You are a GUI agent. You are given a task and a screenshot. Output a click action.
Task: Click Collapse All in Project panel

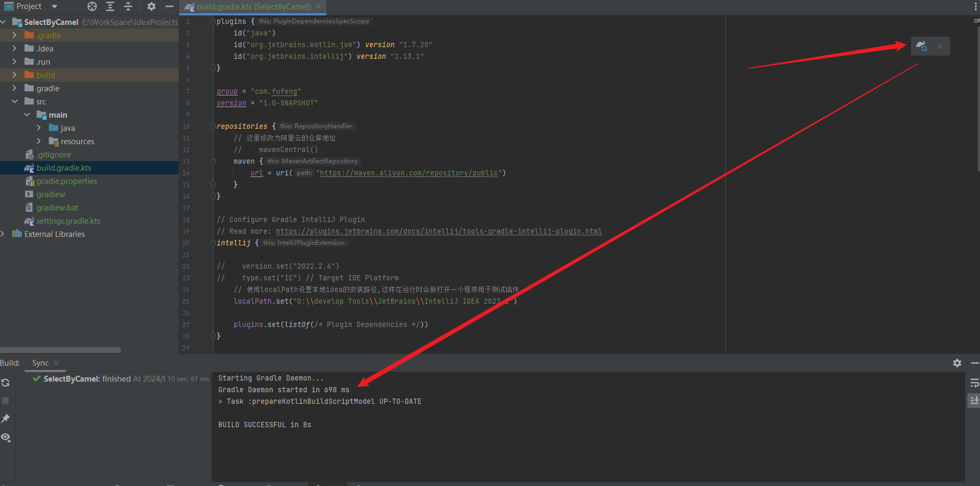tap(128, 6)
